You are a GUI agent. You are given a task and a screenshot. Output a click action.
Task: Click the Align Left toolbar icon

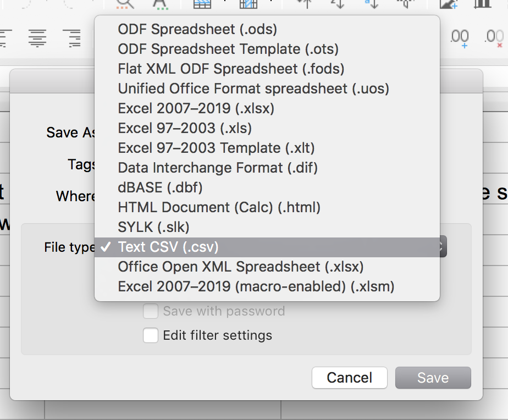(5, 38)
